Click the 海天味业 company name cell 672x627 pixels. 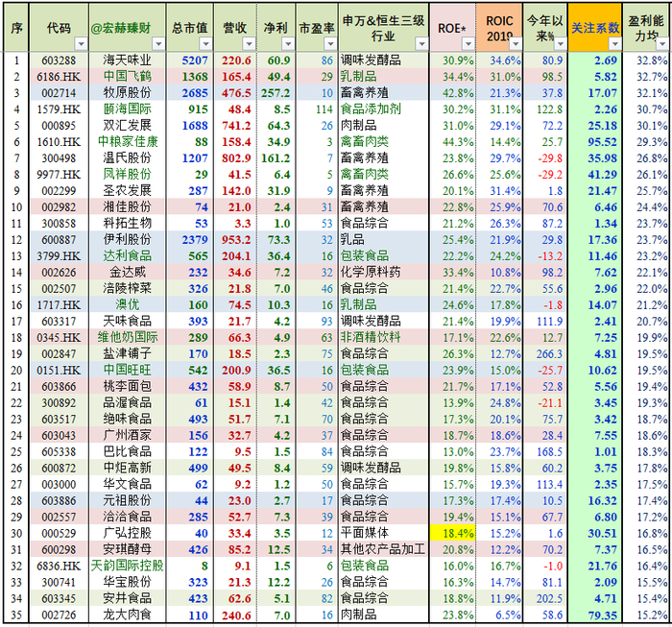(x=128, y=60)
